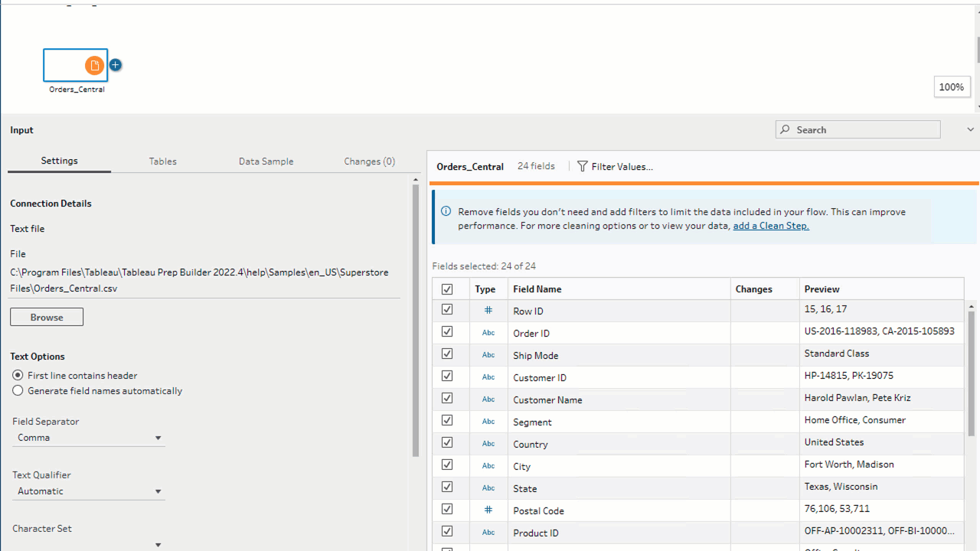Click the Abc type icon for Customer Name
Screen dimensions: 980x551
[x=488, y=399]
